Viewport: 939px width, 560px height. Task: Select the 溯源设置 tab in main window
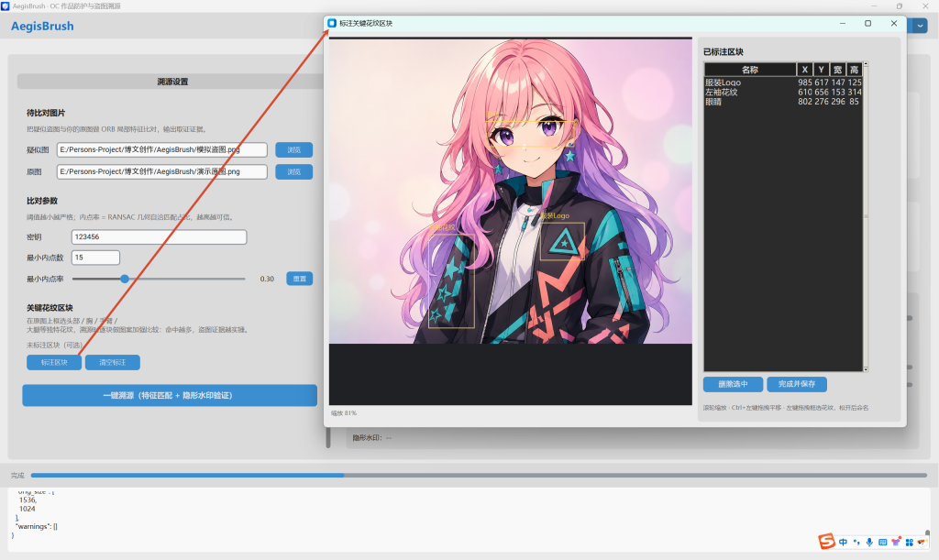pyautogui.click(x=172, y=82)
